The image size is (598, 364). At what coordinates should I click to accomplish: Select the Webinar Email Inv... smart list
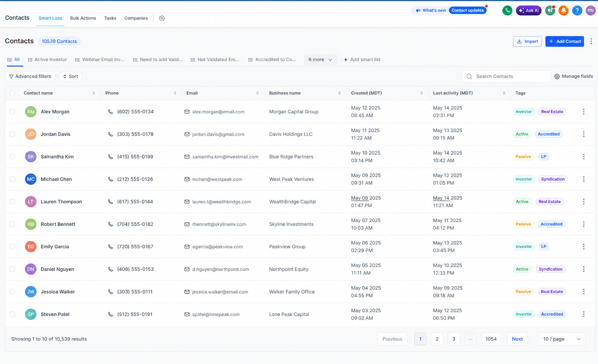(x=100, y=59)
